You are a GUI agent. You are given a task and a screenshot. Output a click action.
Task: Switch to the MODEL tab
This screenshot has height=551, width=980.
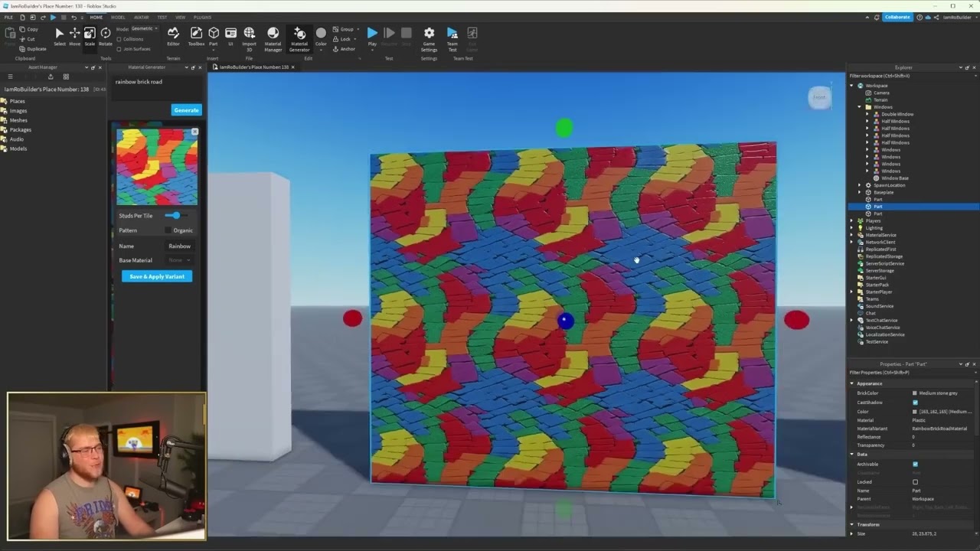click(118, 17)
